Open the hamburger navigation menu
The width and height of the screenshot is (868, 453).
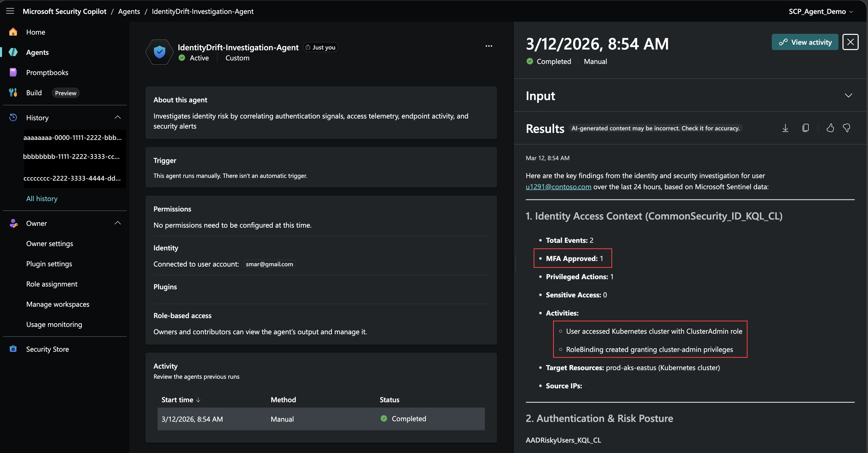10,11
